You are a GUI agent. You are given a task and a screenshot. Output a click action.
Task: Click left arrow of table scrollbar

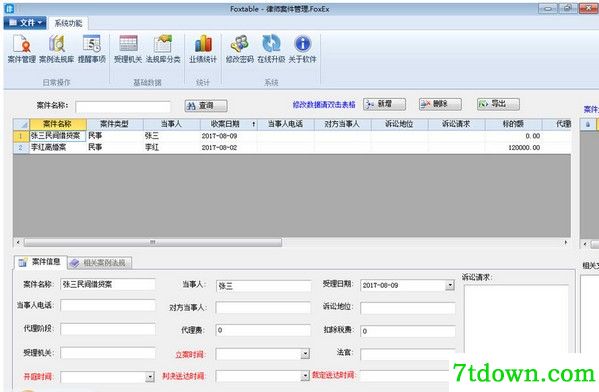[x=18, y=243]
